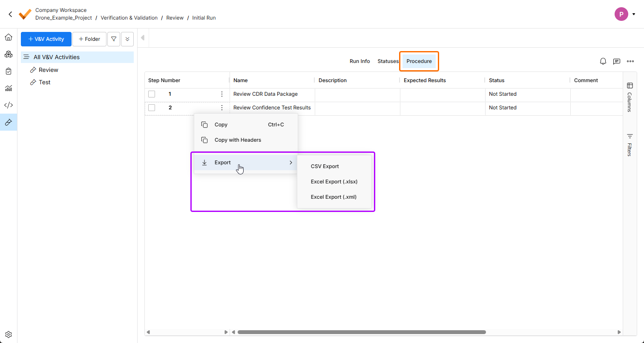Screen dimensions: 644x343
Task: Click the filter funnel icon
Action: click(113, 39)
